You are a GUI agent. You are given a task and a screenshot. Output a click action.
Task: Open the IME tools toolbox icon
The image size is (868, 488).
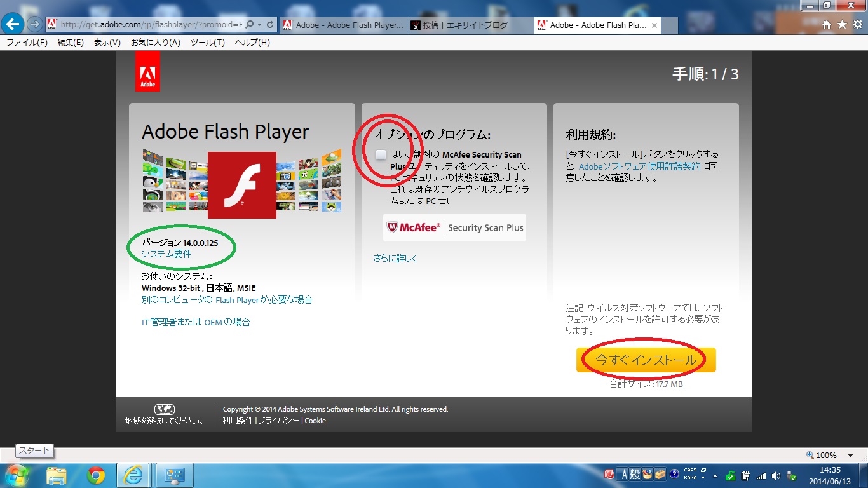click(x=661, y=473)
